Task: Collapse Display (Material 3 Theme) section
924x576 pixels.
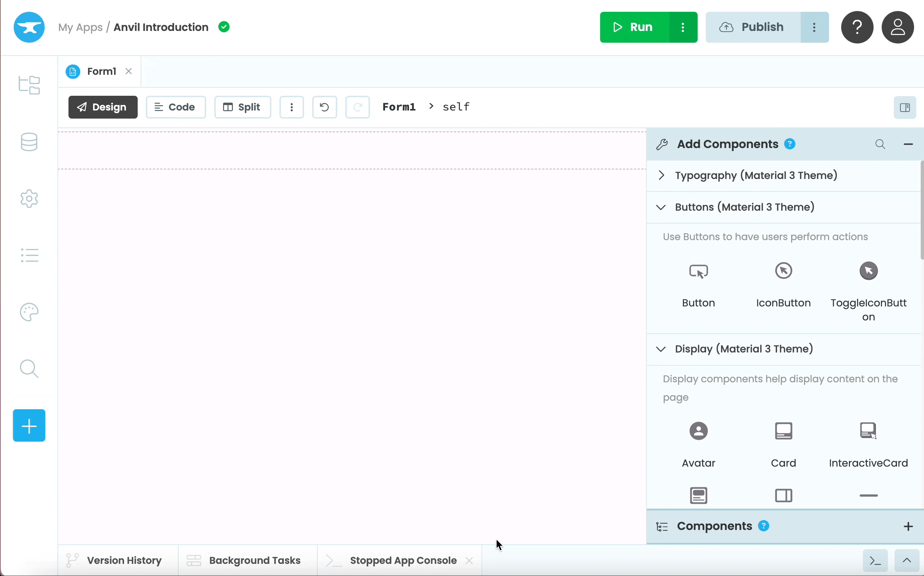Action: (783, 349)
